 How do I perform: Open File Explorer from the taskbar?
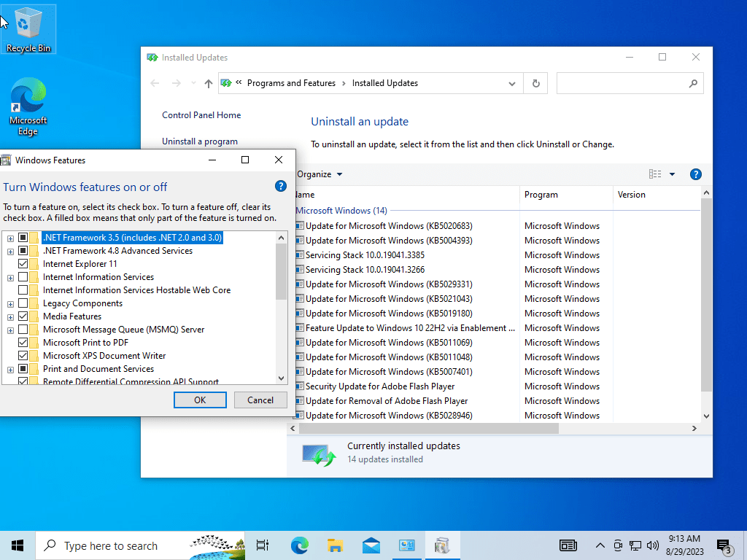336,545
